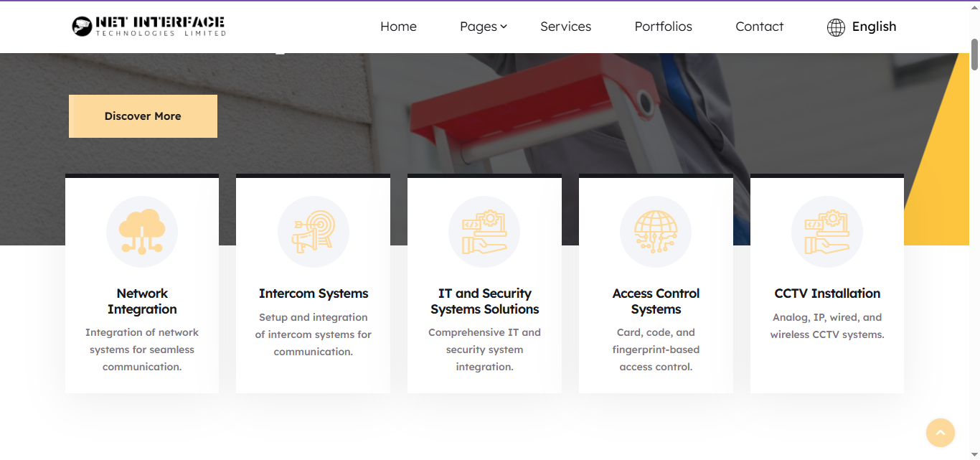980x460 pixels.
Task: Click the Net Interface Technologies logo
Action: click(x=149, y=27)
